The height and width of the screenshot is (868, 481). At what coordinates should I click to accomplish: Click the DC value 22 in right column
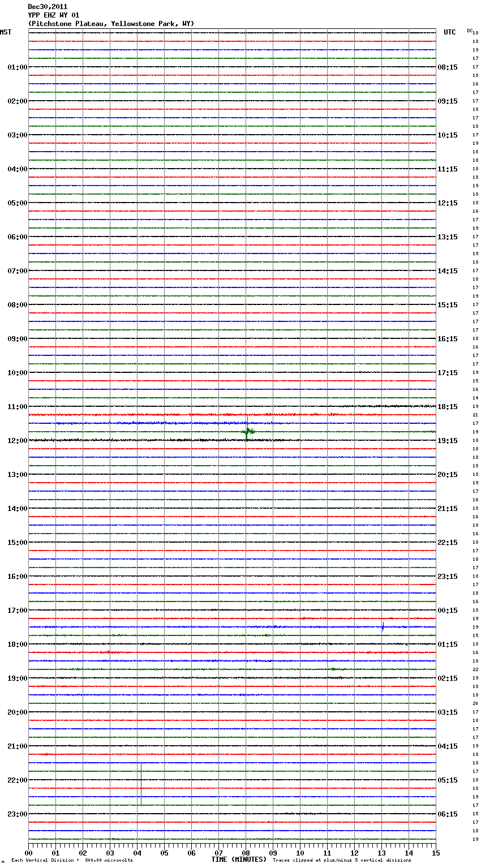pyautogui.click(x=475, y=670)
